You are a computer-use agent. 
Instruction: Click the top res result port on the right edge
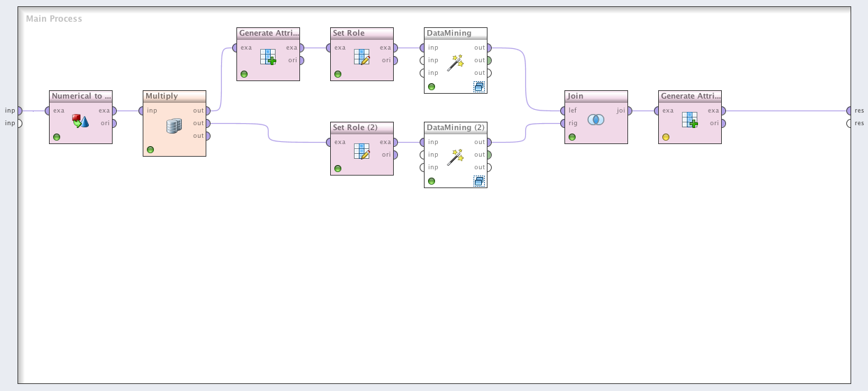point(849,111)
